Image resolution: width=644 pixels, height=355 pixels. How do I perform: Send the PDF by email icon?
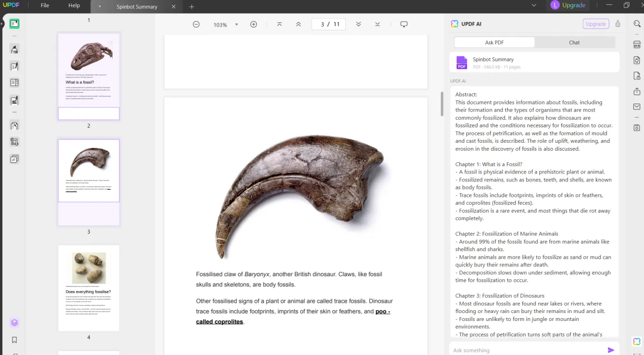(x=637, y=107)
